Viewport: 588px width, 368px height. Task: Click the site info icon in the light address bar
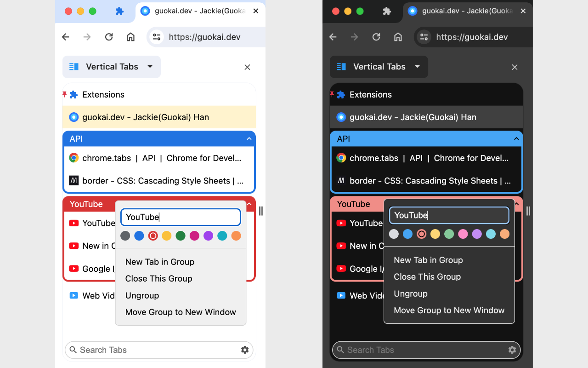157,37
